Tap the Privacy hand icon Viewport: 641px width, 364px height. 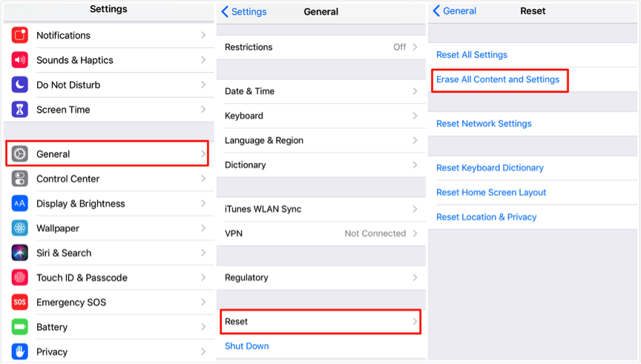pyautogui.click(x=19, y=351)
